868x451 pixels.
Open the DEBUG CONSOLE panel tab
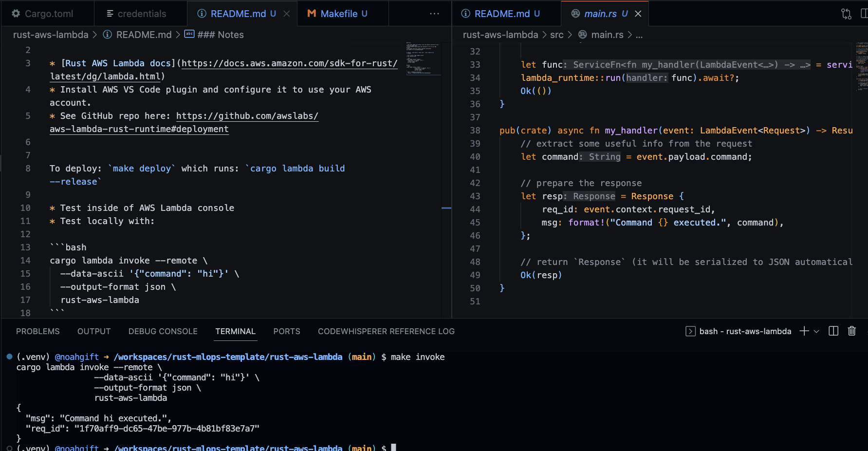(163, 331)
